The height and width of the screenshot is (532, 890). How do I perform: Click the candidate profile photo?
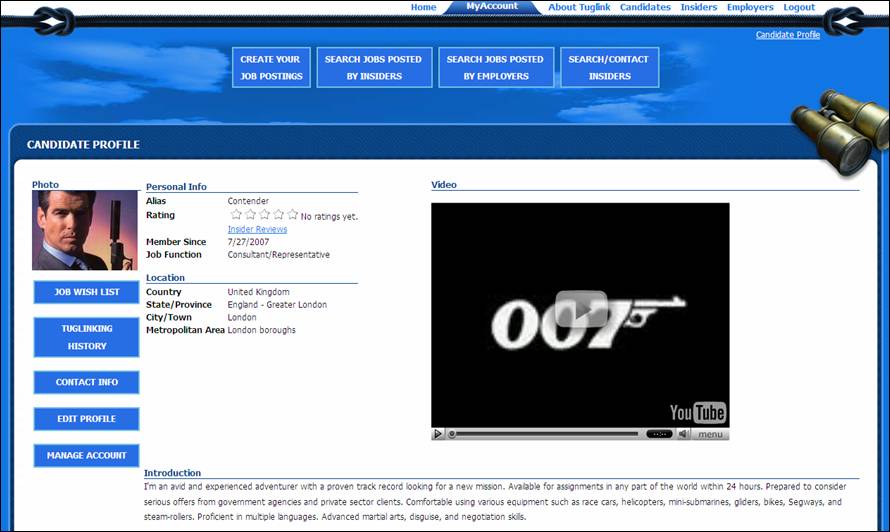point(85,230)
